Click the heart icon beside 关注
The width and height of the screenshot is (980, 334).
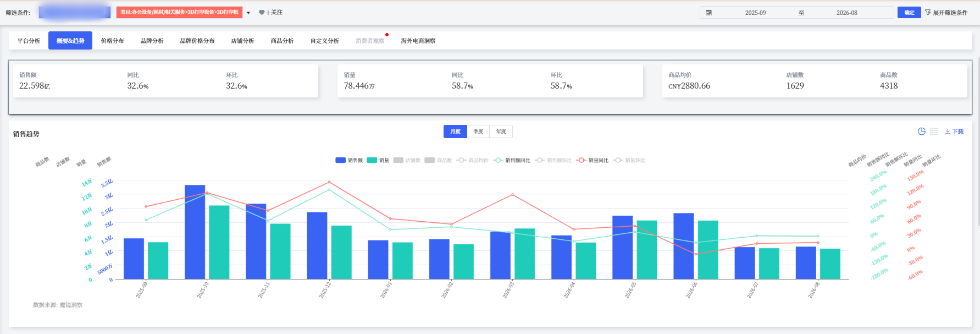(x=262, y=13)
